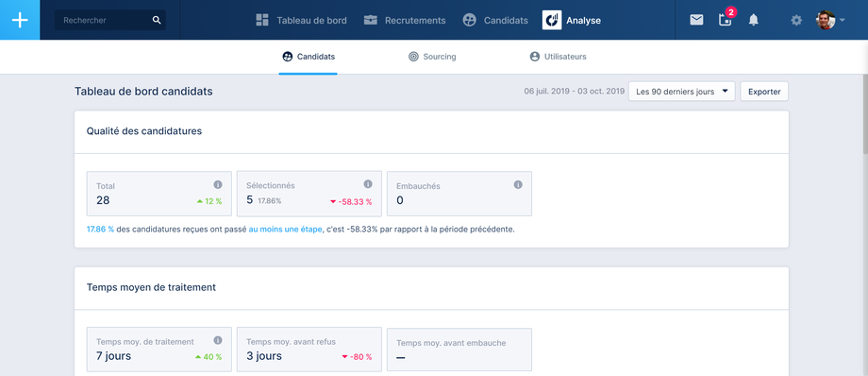This screenshot has height=376, width=868.
Task: Open calendar icon with badge 2
Action: point(726,20)
